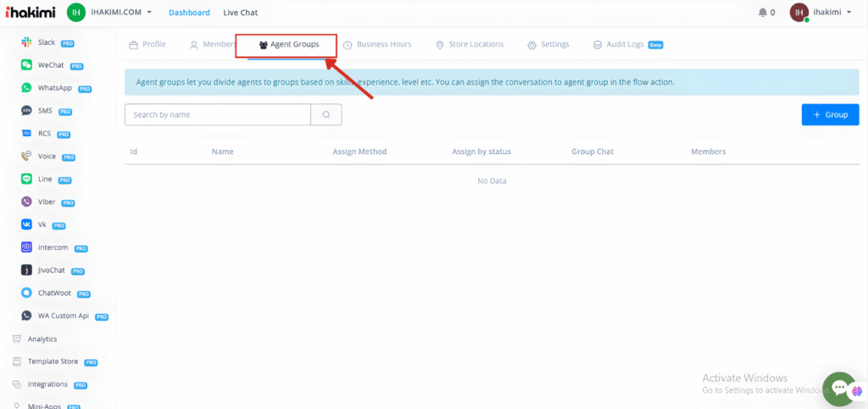Open the Line channel icon

click(x=26, y=180)
